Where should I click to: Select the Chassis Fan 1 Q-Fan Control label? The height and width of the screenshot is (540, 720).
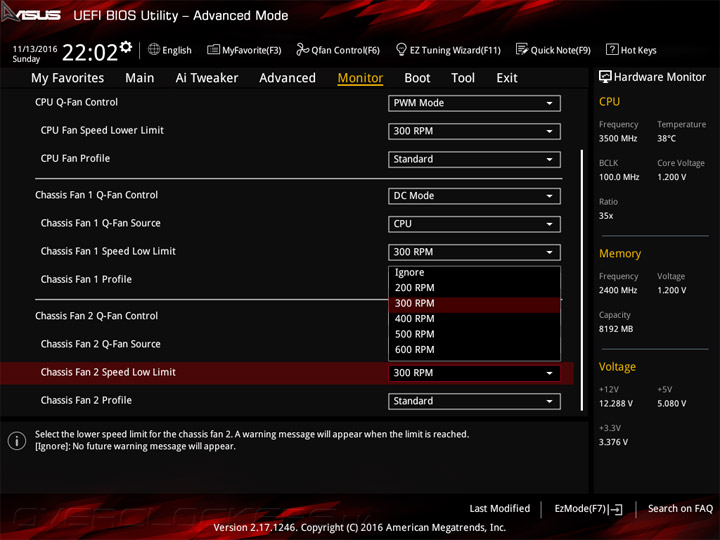coord(96,195)
